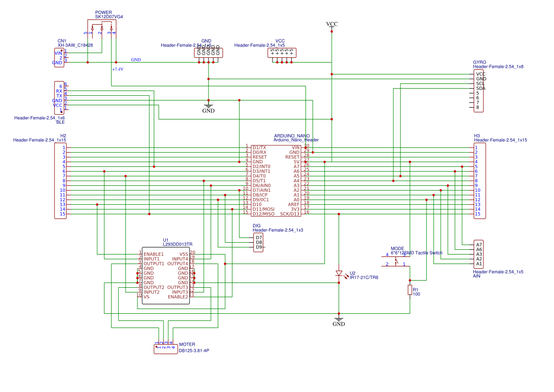This screenshot has height=392, width=554.
Task: Select the IR17-21C/TR8 part label
Action: (364, 277)
